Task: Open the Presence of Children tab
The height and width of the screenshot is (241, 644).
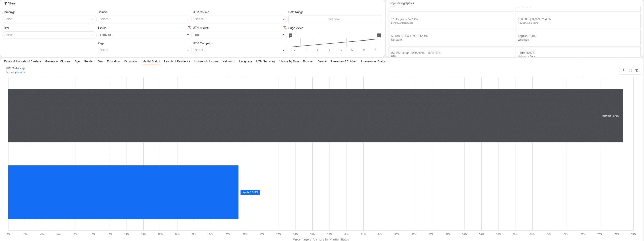Action: (344, 61)
